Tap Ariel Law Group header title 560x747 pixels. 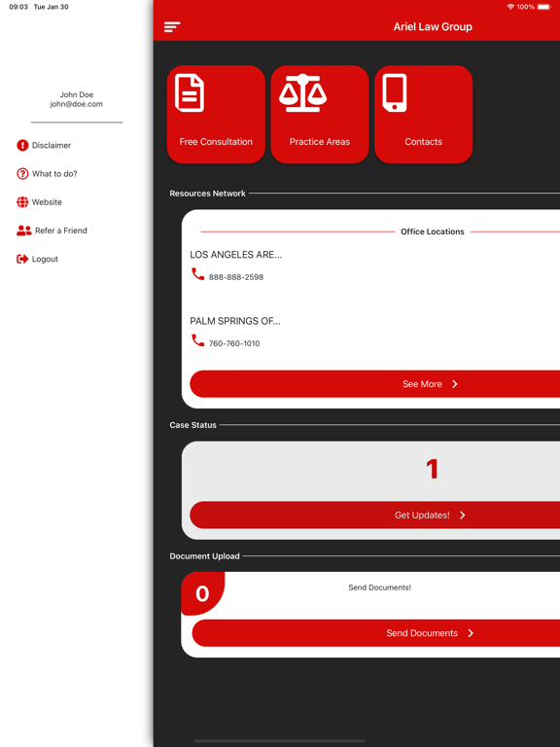click(433, 26)
